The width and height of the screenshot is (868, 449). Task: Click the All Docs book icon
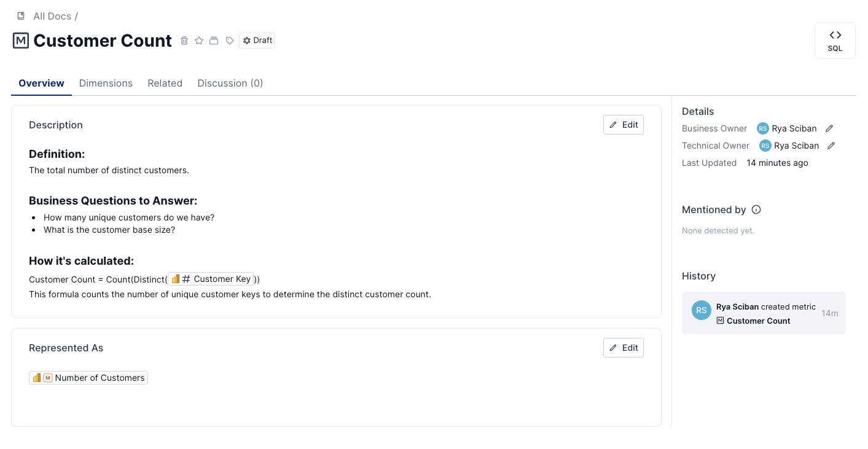click(21, 16)
